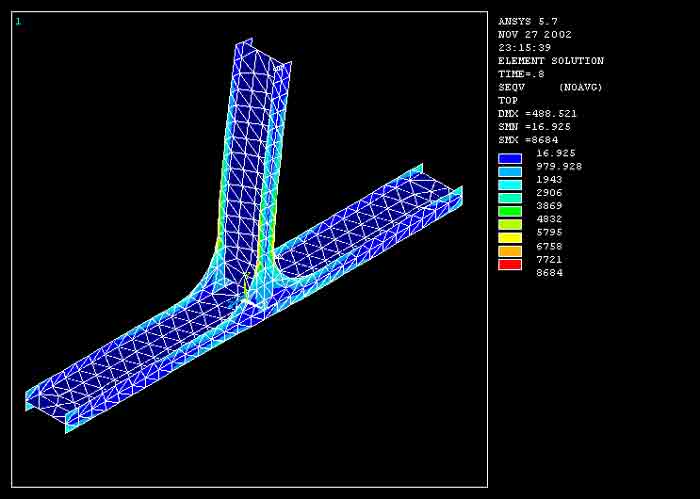Click the dark blue 16.925 legend swatch
Image resolution: width=700 pixels, height=499 pixels.
510,158
